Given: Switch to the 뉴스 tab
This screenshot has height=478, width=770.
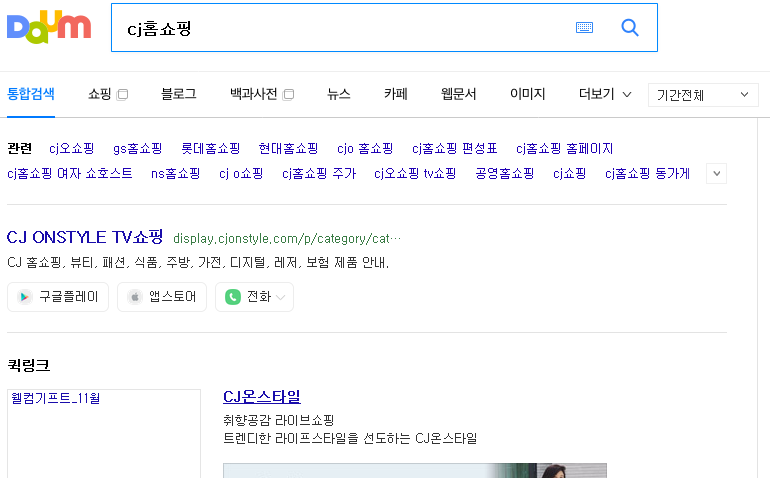Looking at the screenshot, I should click(x=339, y=94).
